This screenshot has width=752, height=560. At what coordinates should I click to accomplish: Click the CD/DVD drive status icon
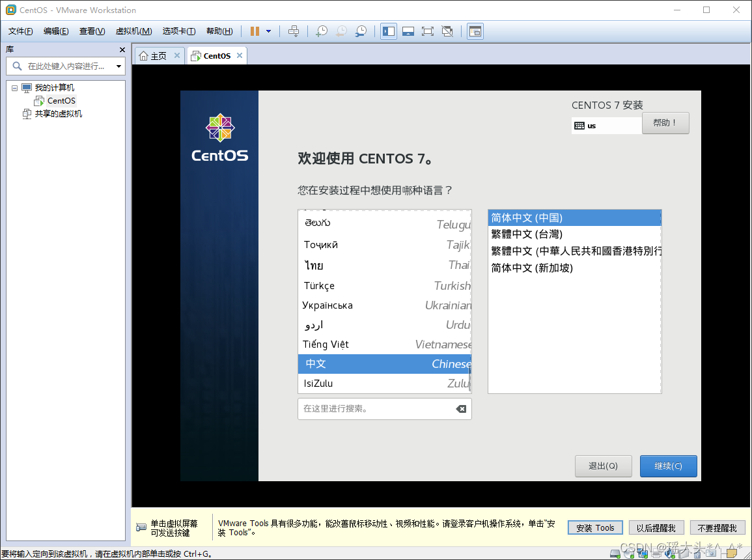coord(629,554)
